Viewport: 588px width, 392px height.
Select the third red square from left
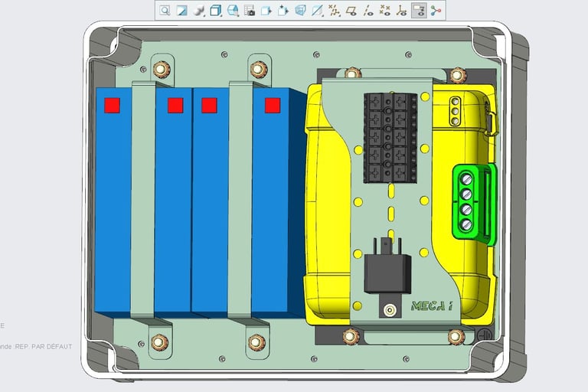click(209, 106)
